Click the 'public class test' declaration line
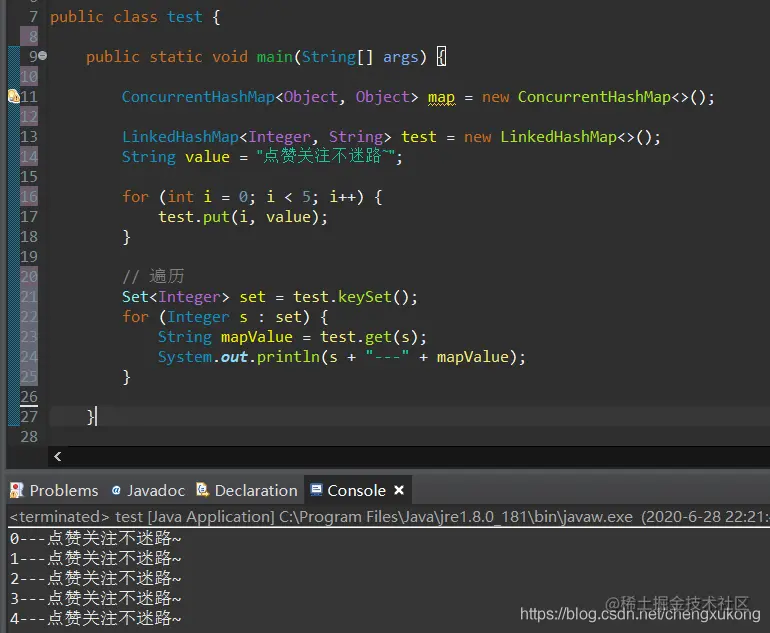Viewport: 770px width, 633px height. pyautogui.click(x=135, y=17)
